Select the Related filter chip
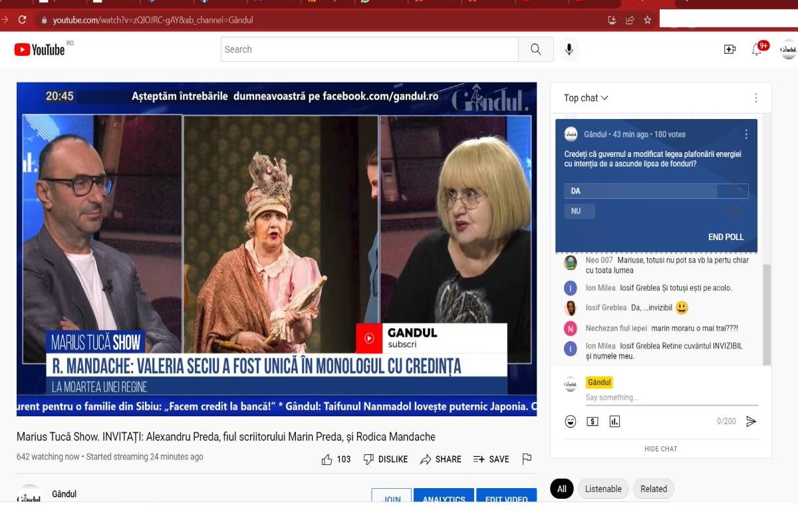 point(654,489)
